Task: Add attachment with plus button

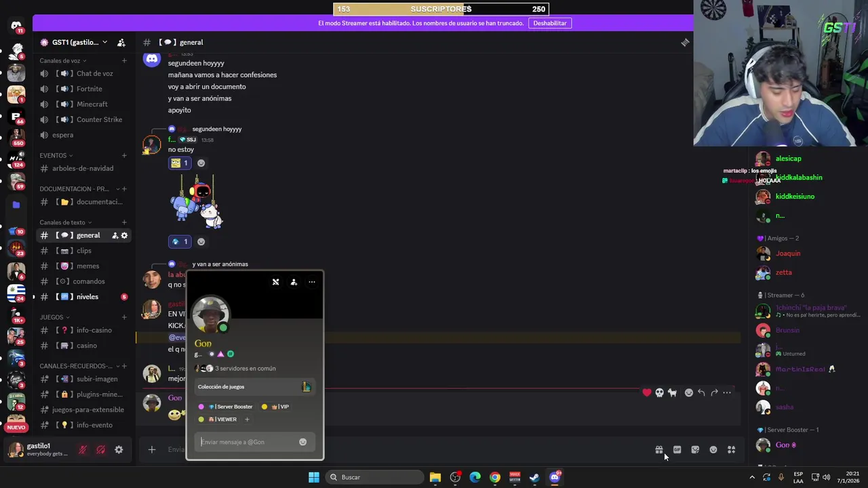Action: (x=152, y=449)
